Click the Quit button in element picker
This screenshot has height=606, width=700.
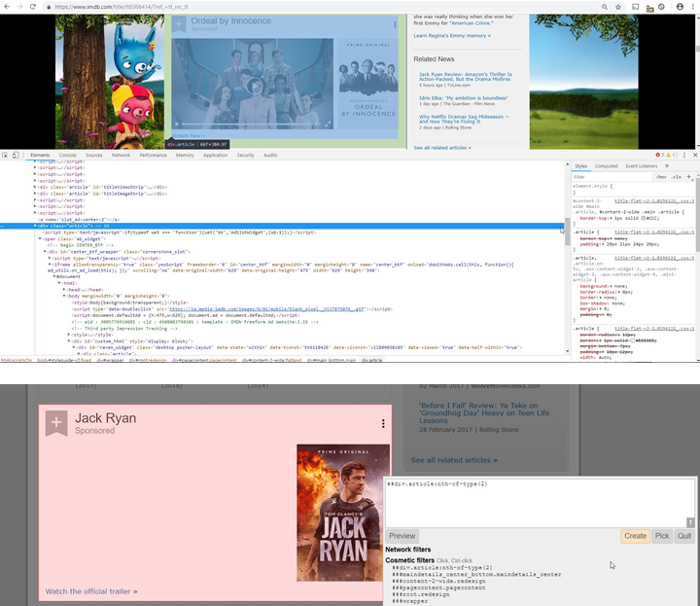684,536
